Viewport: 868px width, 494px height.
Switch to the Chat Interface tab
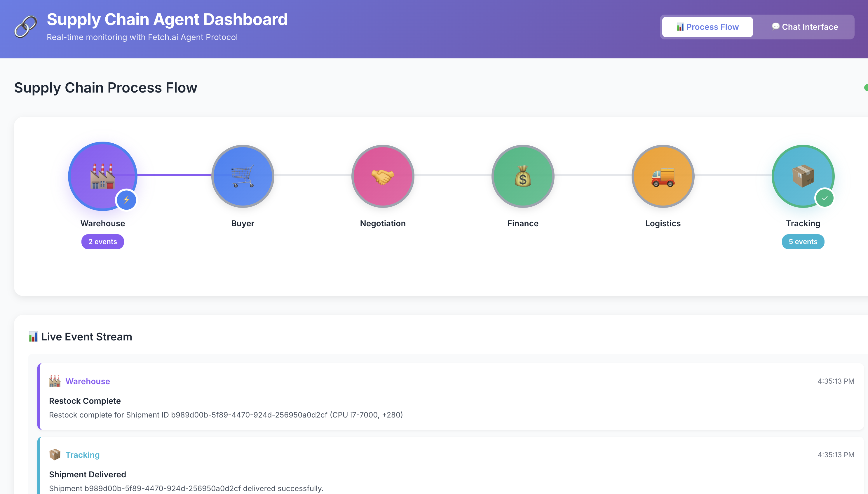(805, 27)
